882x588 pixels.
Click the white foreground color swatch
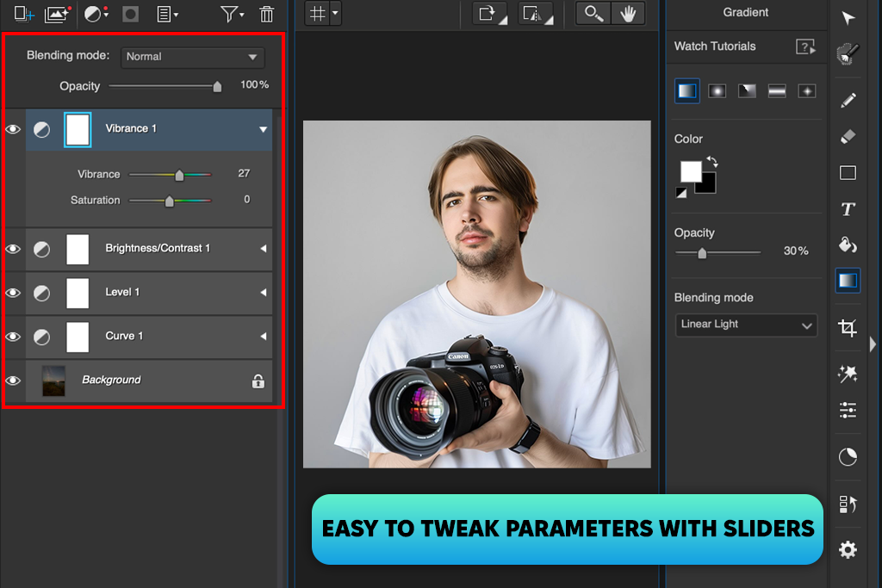click(x=690, y=171)
